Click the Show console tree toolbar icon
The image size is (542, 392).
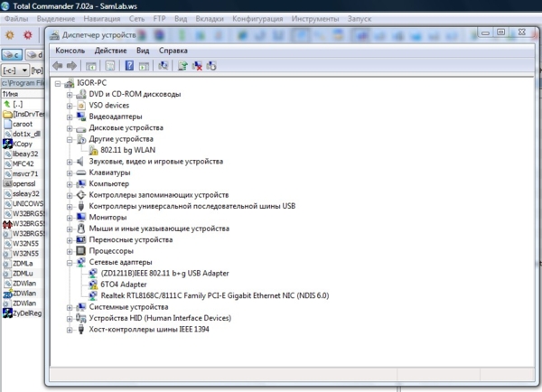coord(91,66)
